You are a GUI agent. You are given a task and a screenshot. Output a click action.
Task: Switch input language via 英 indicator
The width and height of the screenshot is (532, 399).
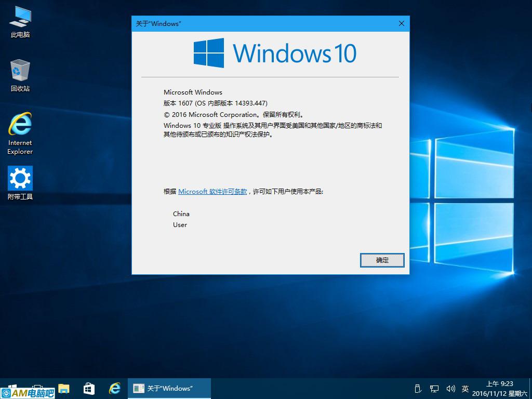465,389
